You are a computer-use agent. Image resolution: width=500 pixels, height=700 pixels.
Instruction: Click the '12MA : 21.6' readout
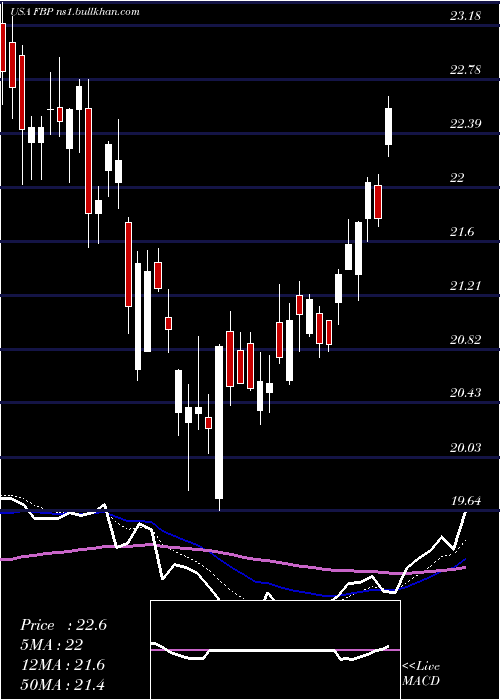(x=62, y=665)
